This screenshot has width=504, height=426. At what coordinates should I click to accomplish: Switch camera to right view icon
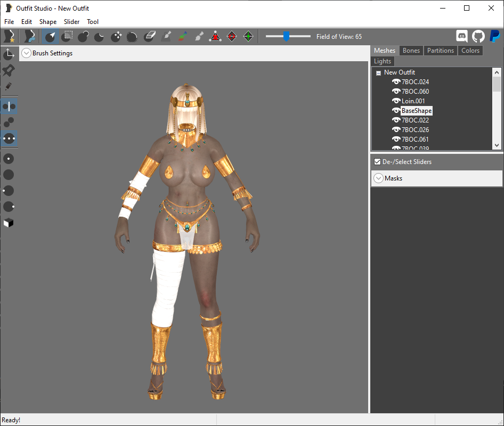(9, 207)
